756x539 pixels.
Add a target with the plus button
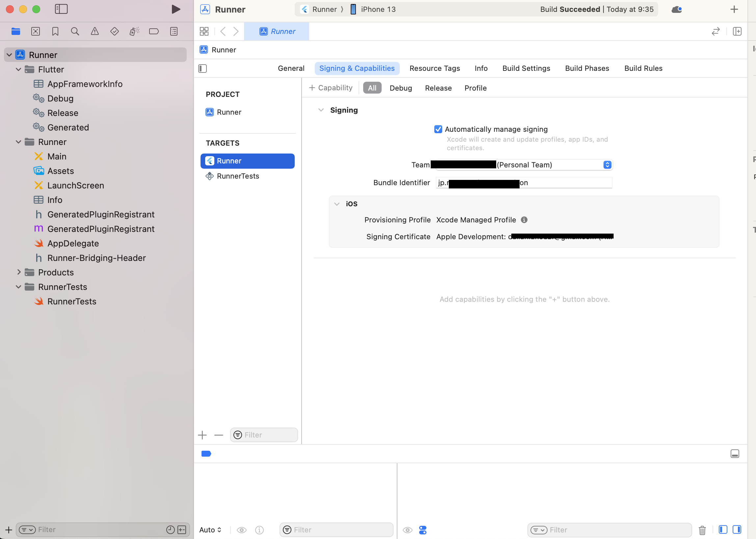pyautogui.click(x=202, y=435)
